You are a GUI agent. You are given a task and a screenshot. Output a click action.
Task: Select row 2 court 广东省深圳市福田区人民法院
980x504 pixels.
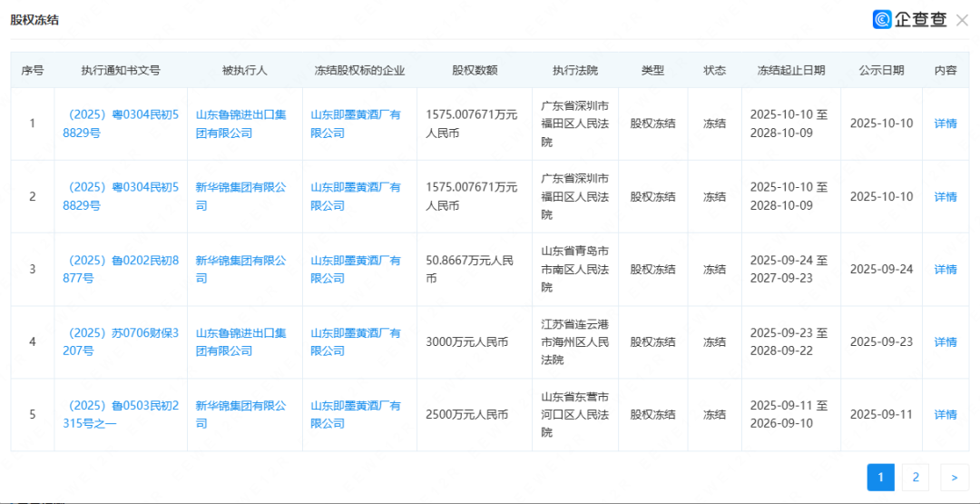pyautogui.click(x=575, y=196)
